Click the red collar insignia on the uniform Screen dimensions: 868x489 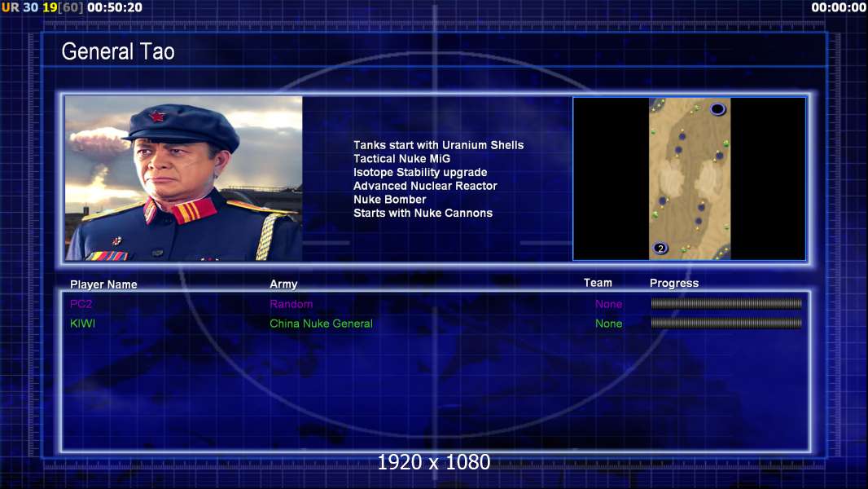point(182,212)
